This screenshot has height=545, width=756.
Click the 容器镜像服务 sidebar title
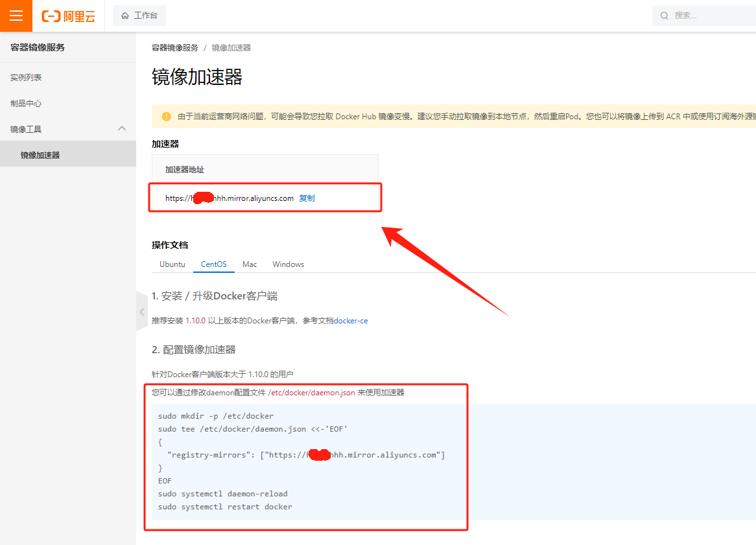click(x=38, y=47)
